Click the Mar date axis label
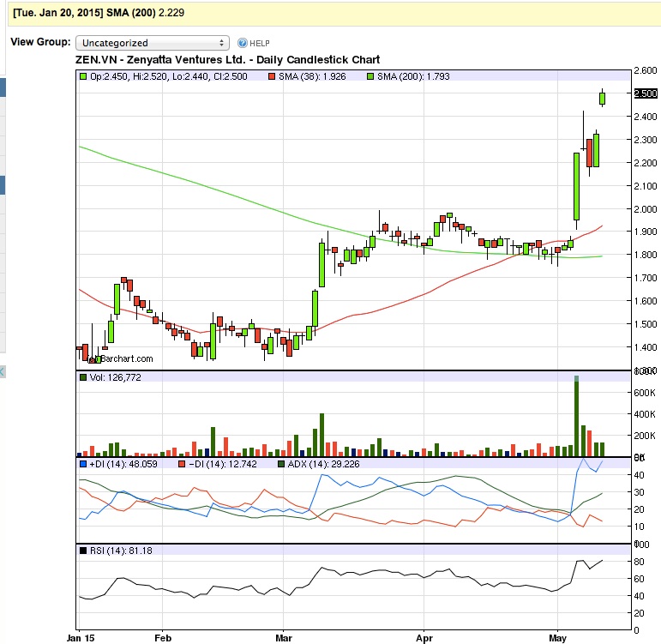Image resolution: width=661 pixels, height=644 pixels. (x=284, y=638)
